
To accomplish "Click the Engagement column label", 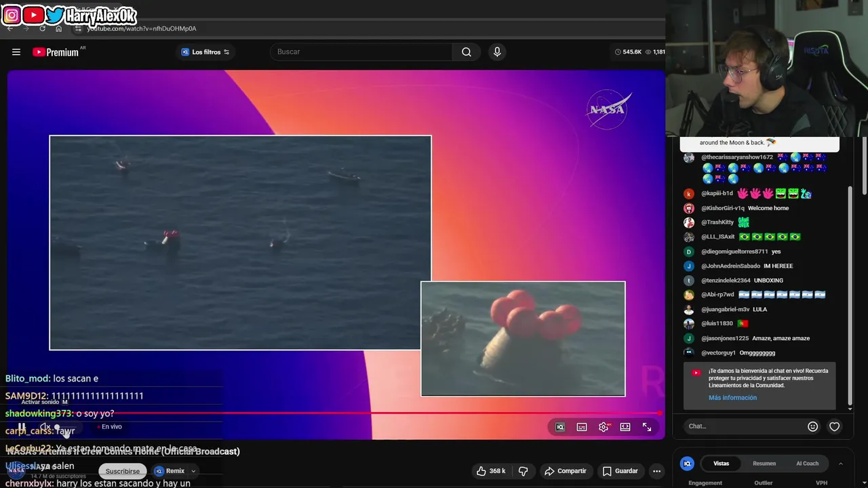I will pyautogui.click(x=705, y=483).
